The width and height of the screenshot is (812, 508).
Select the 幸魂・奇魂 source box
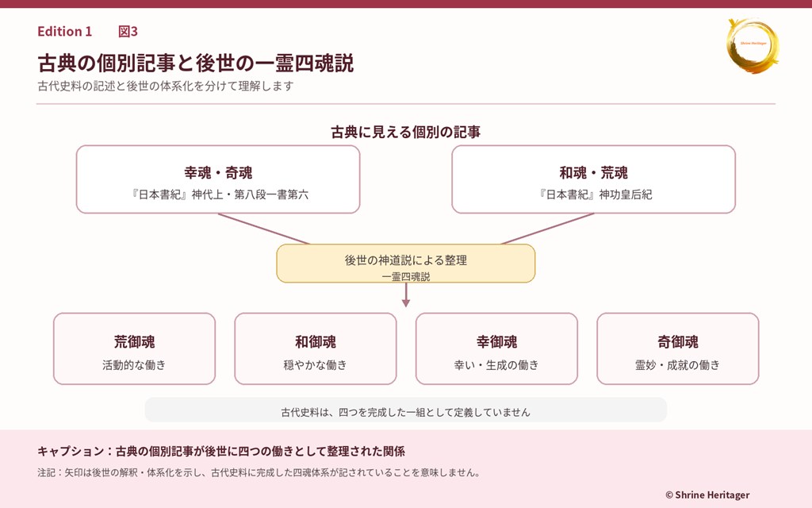pos(218,179)
